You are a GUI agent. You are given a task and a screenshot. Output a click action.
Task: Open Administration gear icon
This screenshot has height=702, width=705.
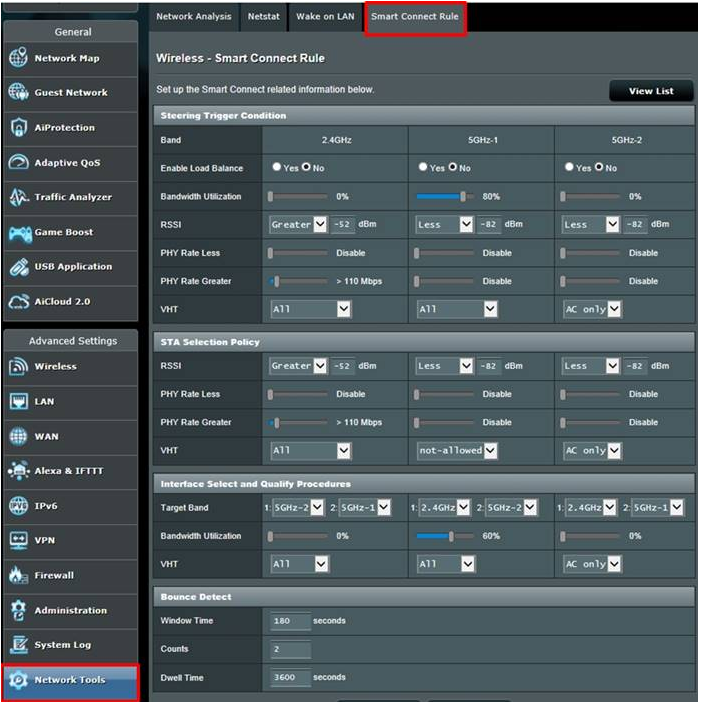coord(18,610)
